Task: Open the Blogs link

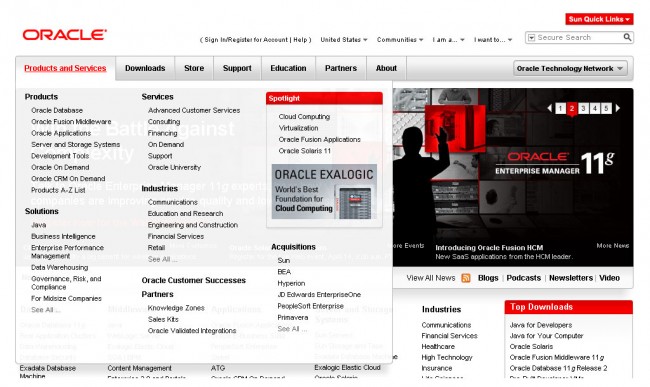Action: [488, 278]
